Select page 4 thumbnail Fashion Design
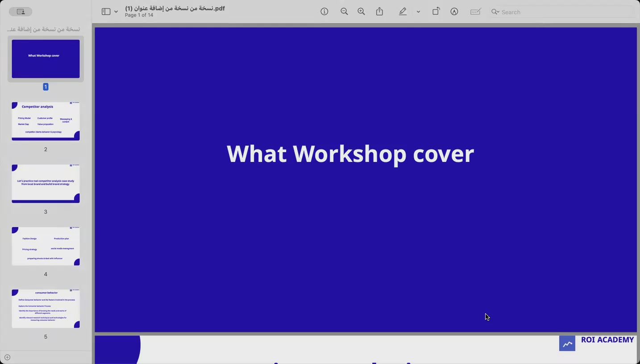This screenshot has width=640, height=364. point(46,246)
